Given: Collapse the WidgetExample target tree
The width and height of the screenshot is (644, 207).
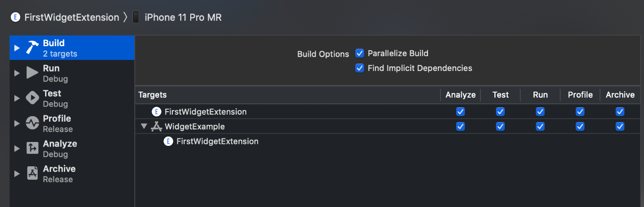Looking at the screenshot, I should coord(144,127).
